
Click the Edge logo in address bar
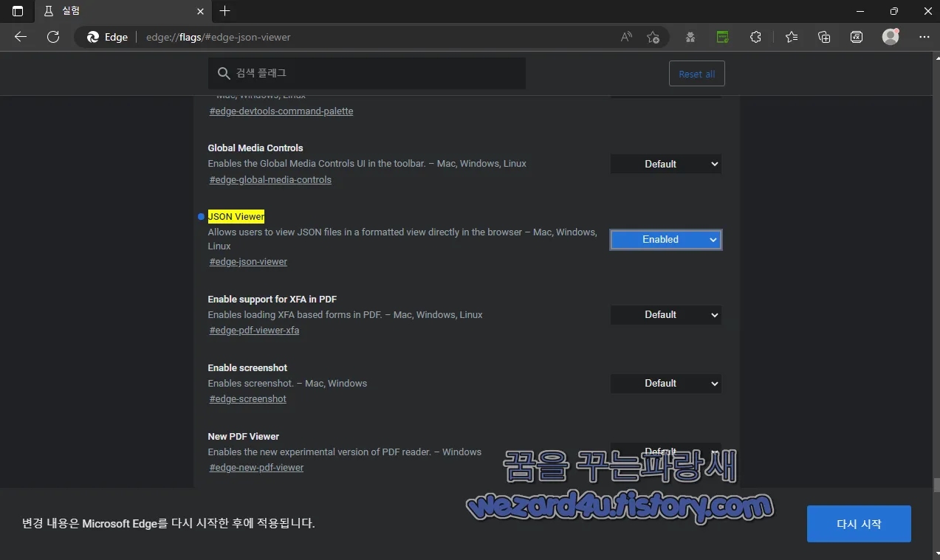pos(93,37)
